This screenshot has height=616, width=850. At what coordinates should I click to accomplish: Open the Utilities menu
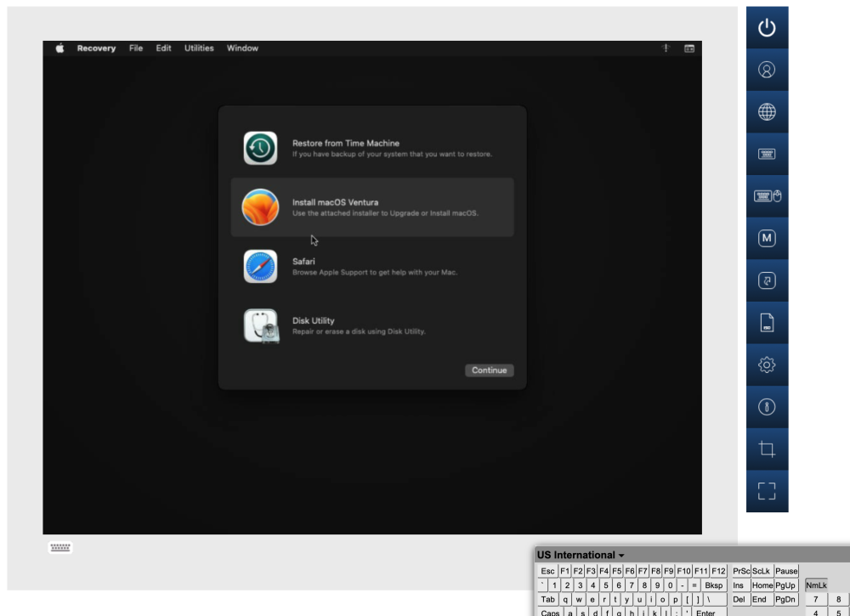coord(199,48)
